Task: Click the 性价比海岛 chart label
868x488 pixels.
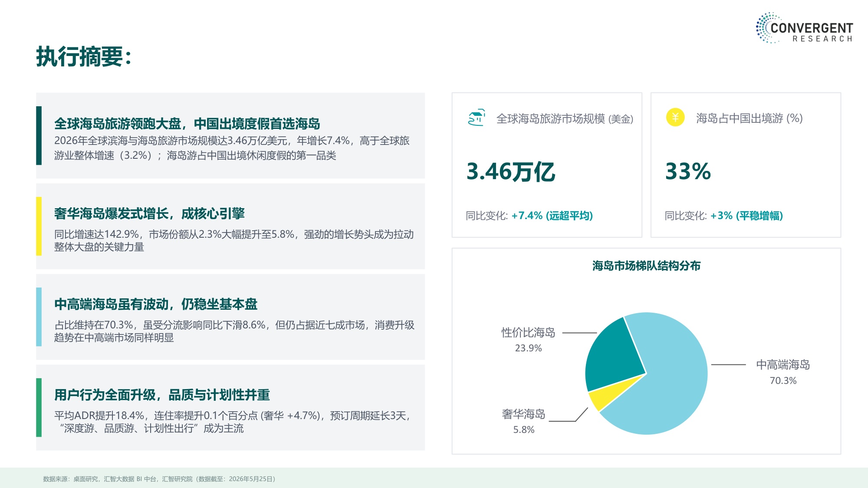Action: [528, 333]
